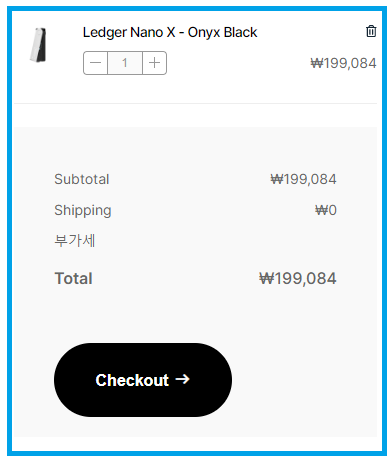Image resolution: width=391 pixels, height=465 pixels.
Task: Click the divider line under the cart item
Action: [195, 104]
